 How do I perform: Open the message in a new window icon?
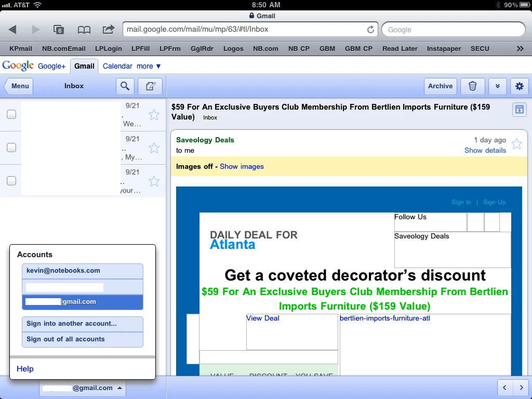coord(519,110)
